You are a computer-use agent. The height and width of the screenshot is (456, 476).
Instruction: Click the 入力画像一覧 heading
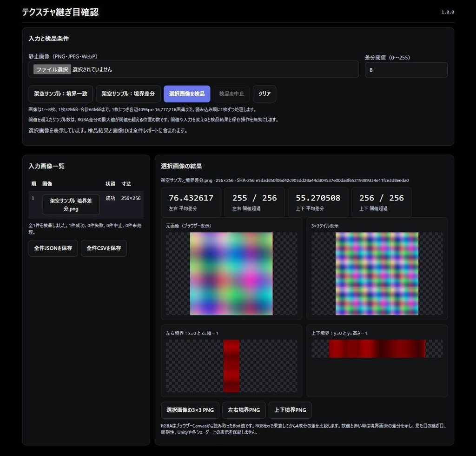(x=46, y=166)
